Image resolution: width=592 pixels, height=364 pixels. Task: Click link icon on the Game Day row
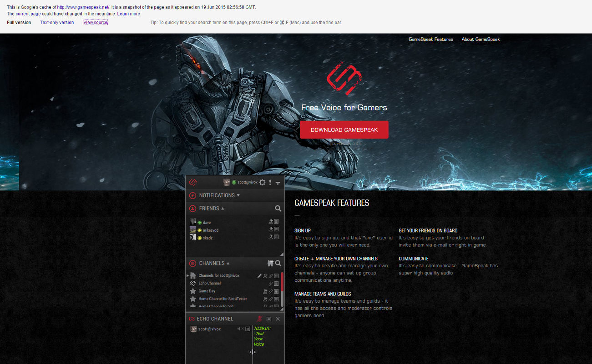tap(271, 291)
